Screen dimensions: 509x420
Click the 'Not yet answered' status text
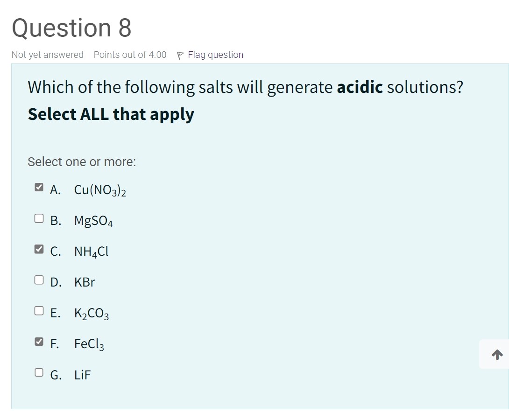[x=47, y=55]
